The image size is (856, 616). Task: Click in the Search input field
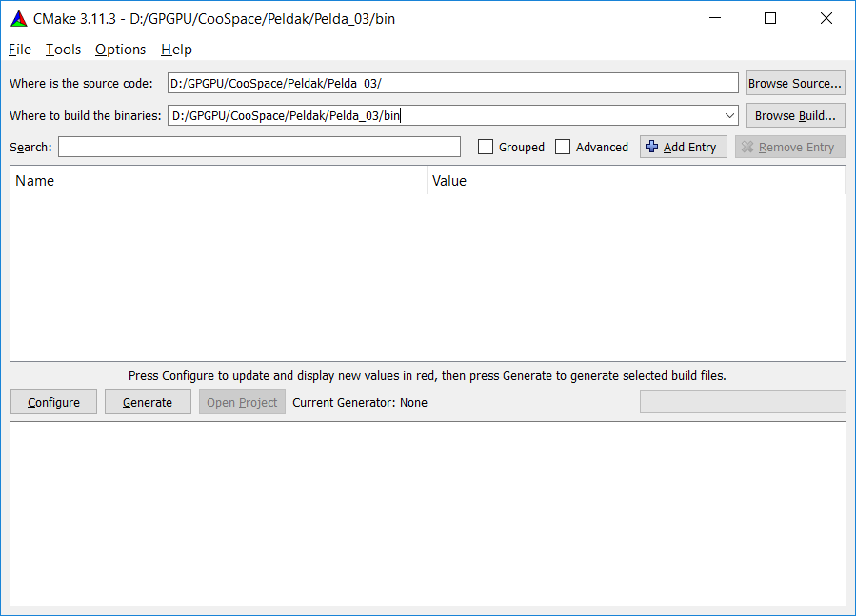[259, 148]
